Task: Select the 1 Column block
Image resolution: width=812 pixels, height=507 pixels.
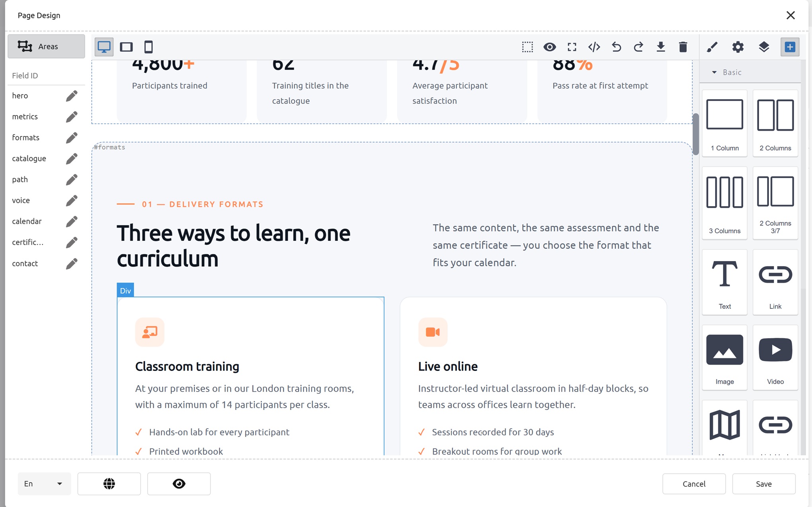Action: (x=724, y=123)
